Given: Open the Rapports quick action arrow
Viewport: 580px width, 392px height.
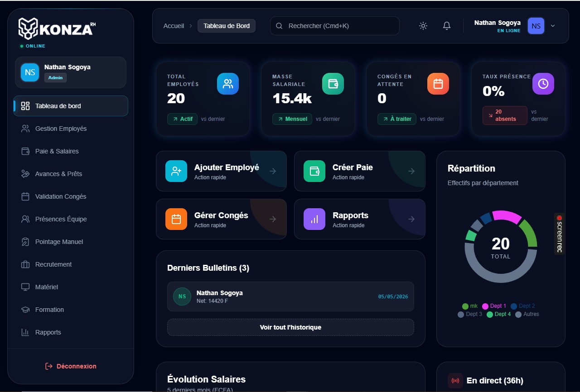Looking at the screenshot, I should coord(411,219).
